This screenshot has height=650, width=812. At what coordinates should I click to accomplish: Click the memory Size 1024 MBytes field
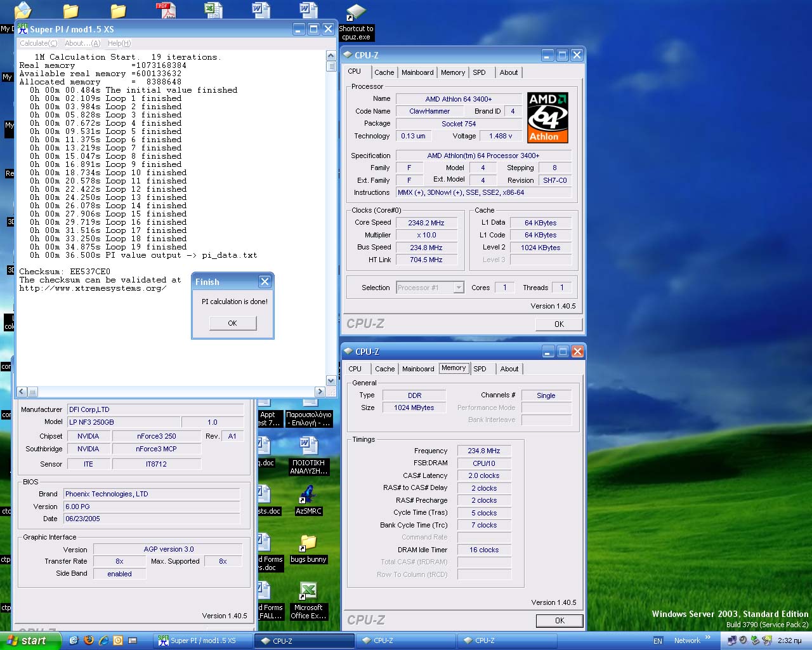[414, 408]
